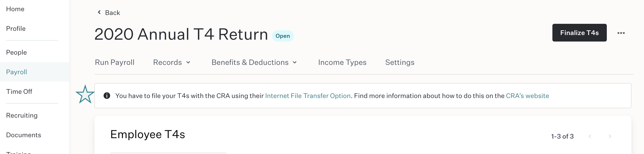Go to previous page of Employee T4s
This screenshot has width=644, height=154.
pos(590,136)
